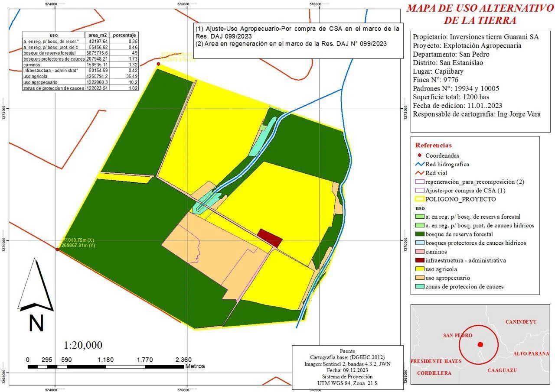This screenshot has width=555, height=392.
Task: Pick the turquoise zonas de proteccion de cauces swatch
Action: 419,286
